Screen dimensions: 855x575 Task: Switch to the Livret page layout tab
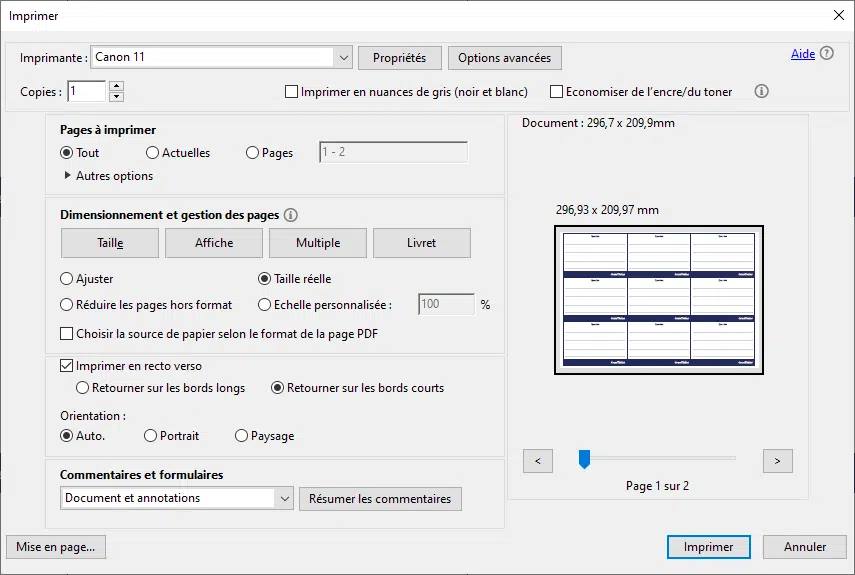(x=421, y=243)
